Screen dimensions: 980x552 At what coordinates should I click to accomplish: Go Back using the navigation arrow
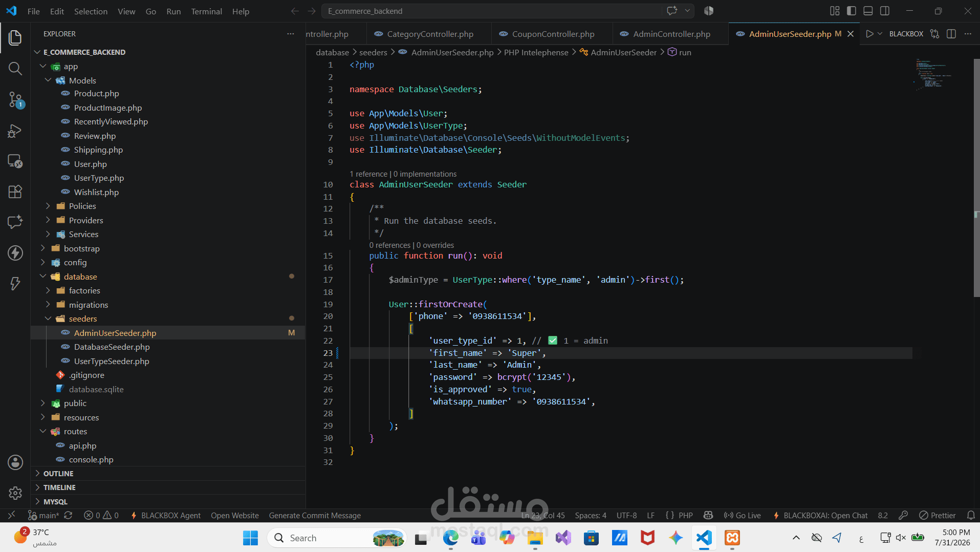click(295, 11)
